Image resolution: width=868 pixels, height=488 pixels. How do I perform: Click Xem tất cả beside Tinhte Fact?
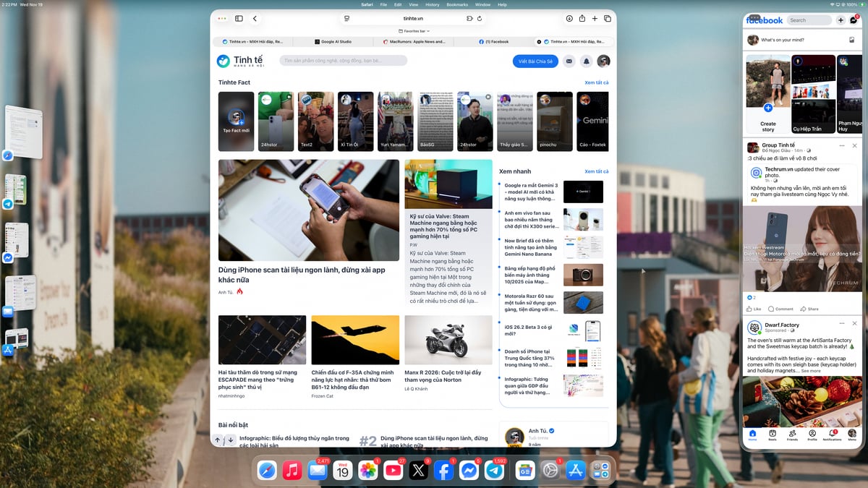(596, 82)
